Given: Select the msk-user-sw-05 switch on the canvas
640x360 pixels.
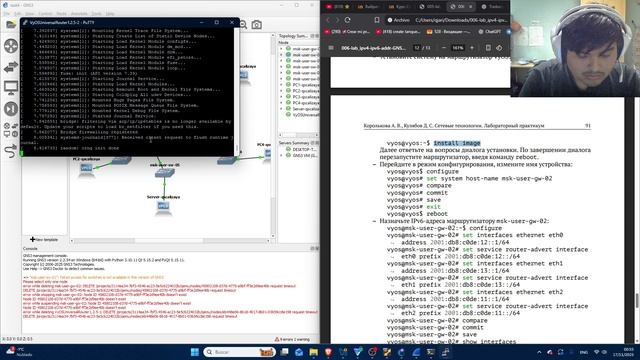Looking at the screenshot, I should 164,173.
